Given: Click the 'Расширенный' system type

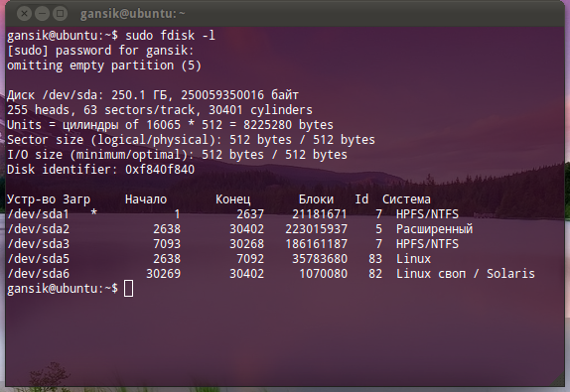Looking at the screenshot, I should [x=434, y=229].
